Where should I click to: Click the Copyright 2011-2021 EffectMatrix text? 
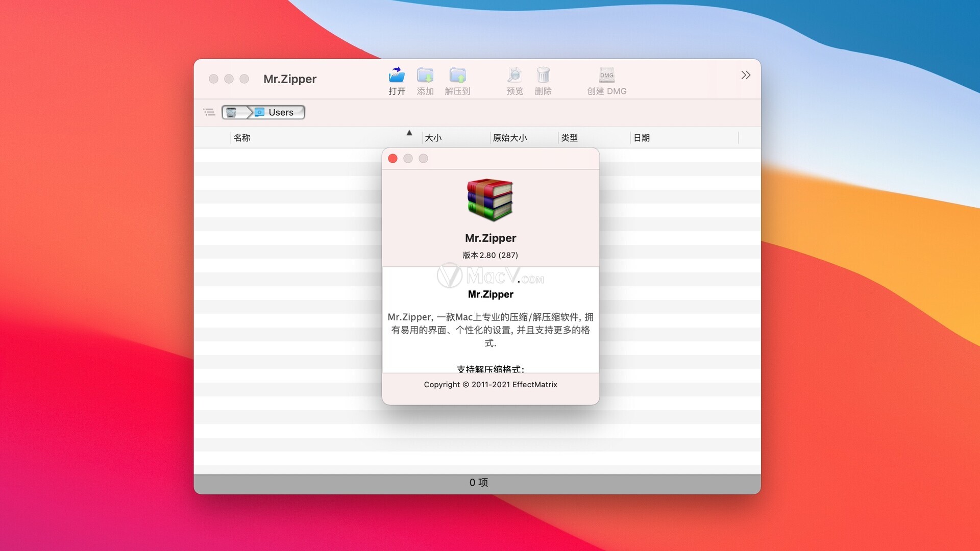[x=491, y=385]
